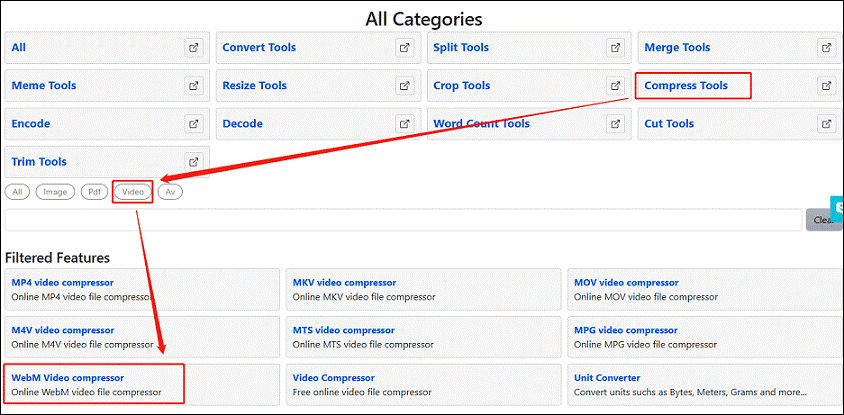Open MPG video compressor
844x415 pixels.
coord(625,330)
